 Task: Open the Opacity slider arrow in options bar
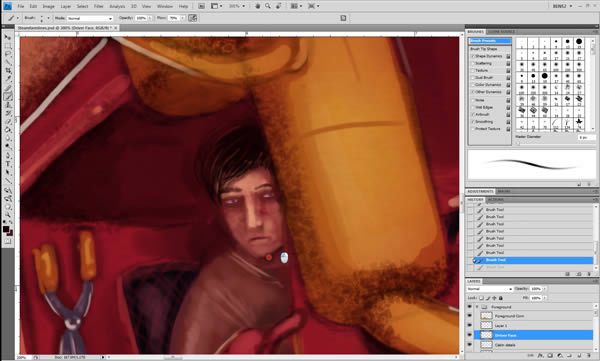pyautogui.click(x=150, y=18)
